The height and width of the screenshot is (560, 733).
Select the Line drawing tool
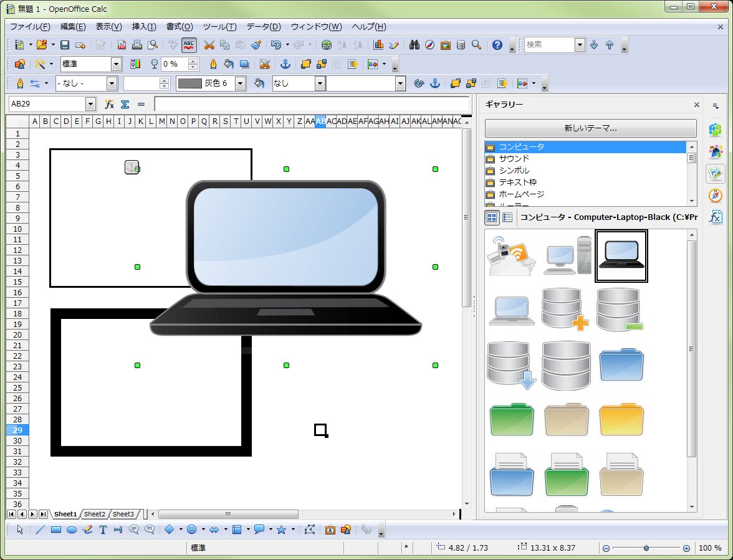tap(40, 529)
